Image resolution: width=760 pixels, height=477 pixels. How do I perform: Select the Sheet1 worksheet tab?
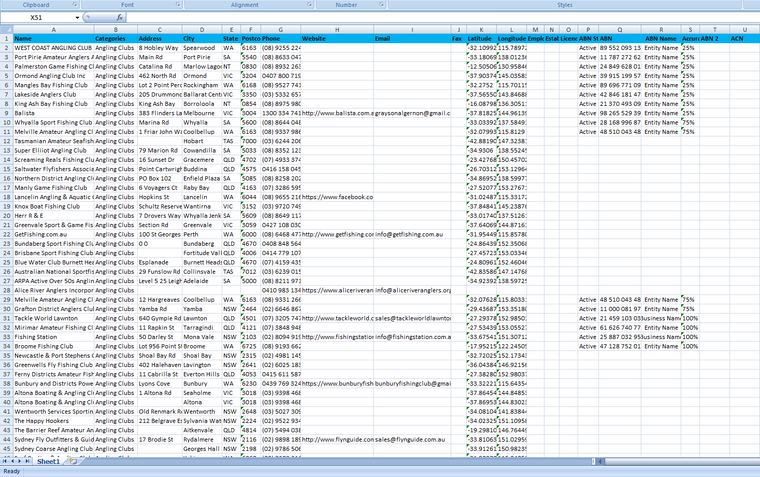(x=48, y=462)
